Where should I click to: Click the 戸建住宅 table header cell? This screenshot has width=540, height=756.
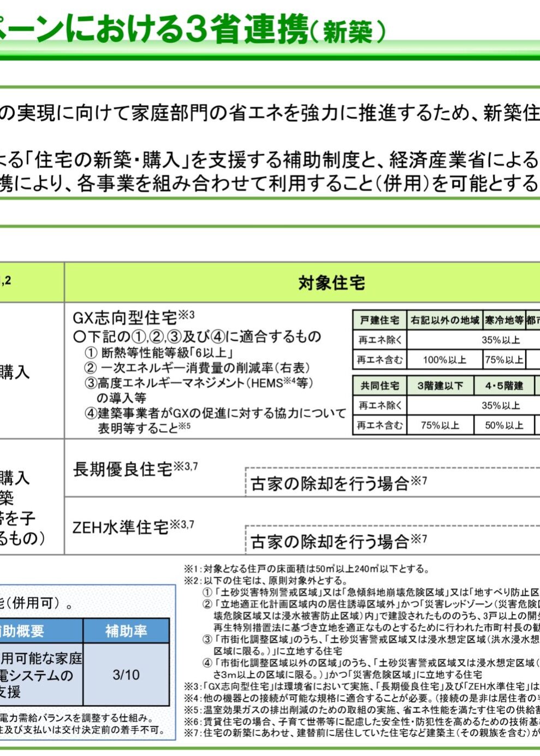(x=379, y=320)
